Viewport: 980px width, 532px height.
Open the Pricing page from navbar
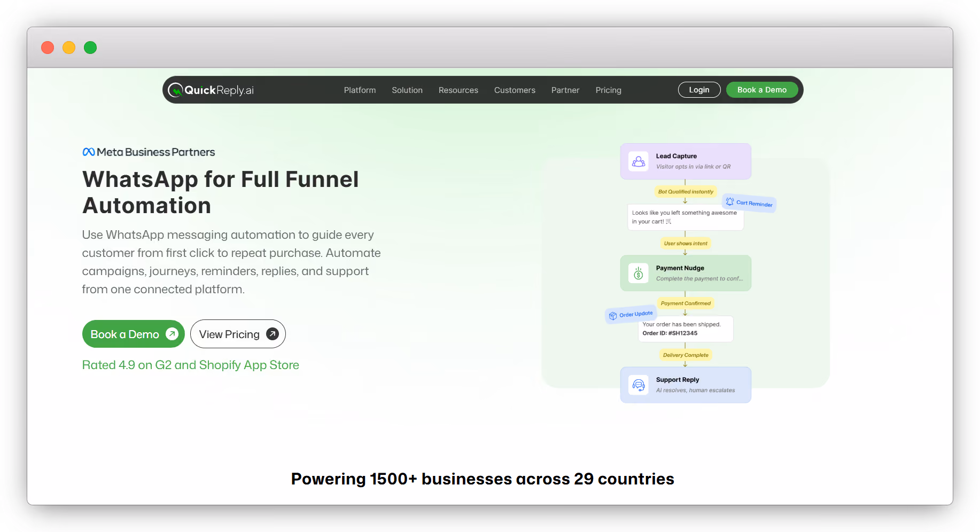pyautogui.click(x=609, y=90)
